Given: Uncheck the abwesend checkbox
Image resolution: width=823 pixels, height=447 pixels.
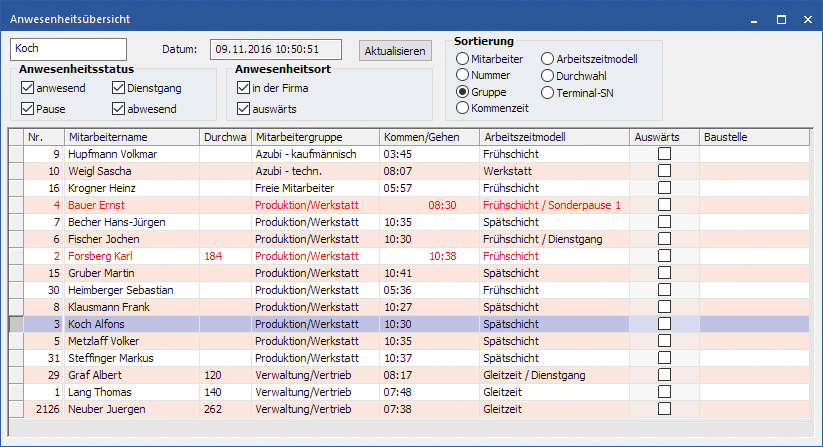Looking at the screenshot, I should [119, 109].
